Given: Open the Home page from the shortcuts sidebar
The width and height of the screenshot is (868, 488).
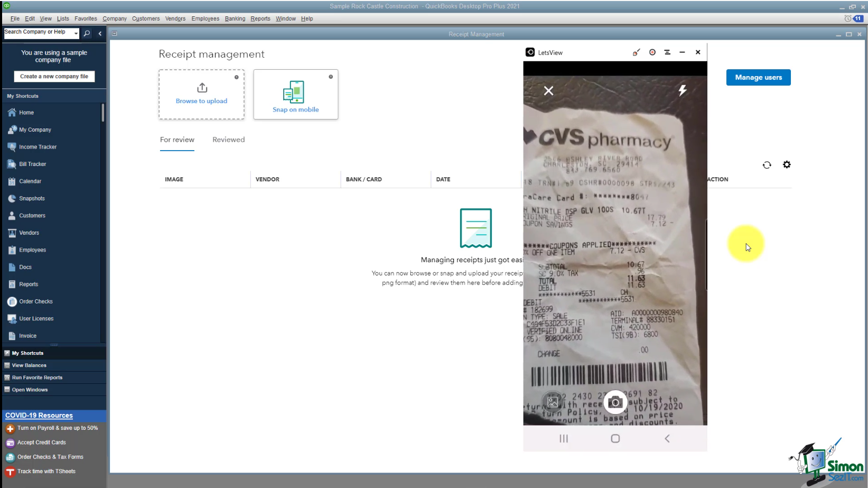Looking at the screenshot, I should click(x=25, y=112).
